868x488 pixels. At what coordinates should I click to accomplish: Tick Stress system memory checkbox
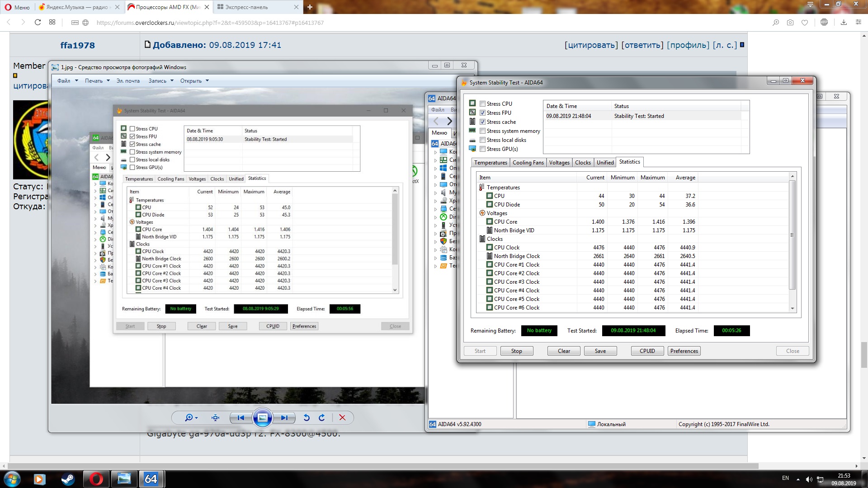coord(483,131)
